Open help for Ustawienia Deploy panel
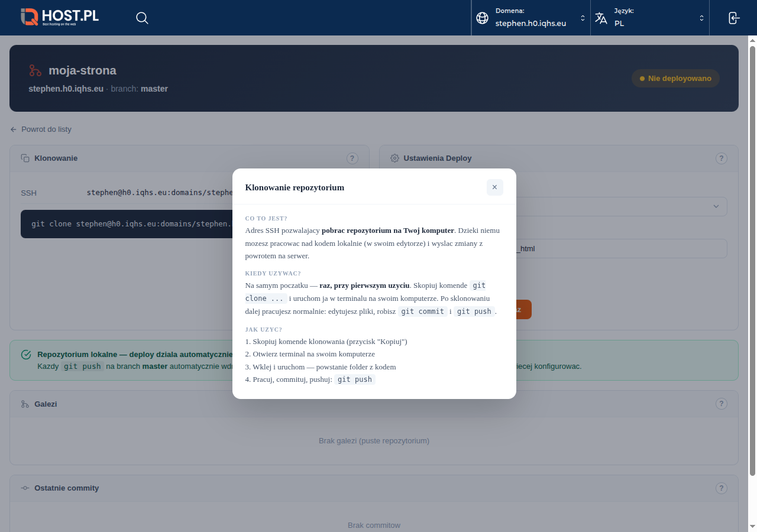Image resolution: width=757 pixels, height=532 pixels. (x=721, y=158)
